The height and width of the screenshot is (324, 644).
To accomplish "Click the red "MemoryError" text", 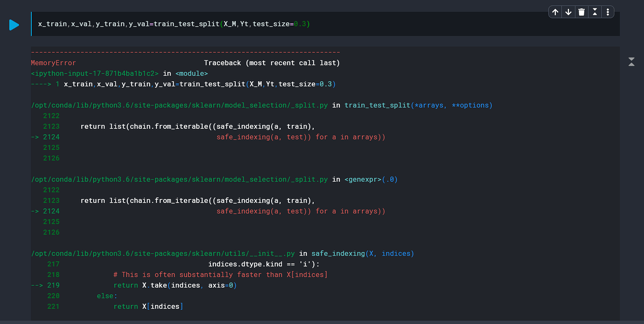I will click(53, 63).
